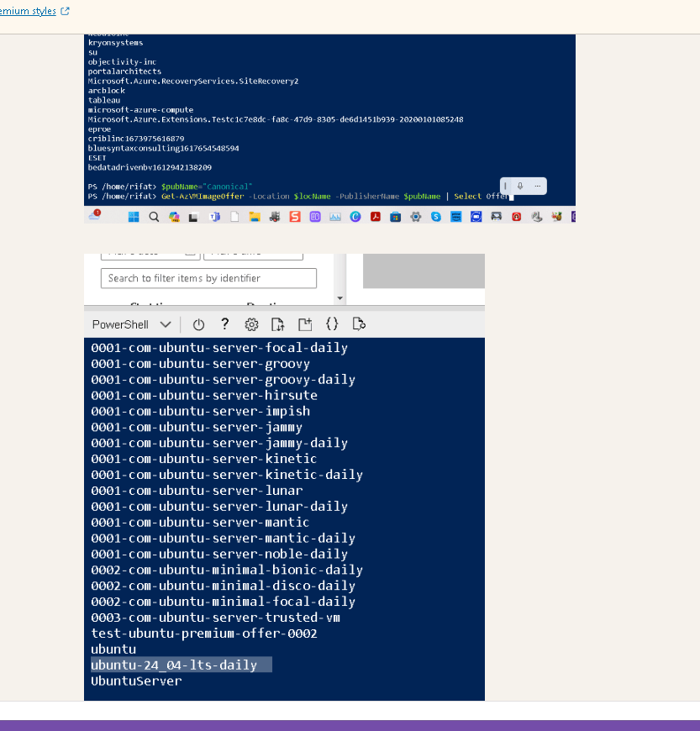Open Microsoft Teams from the taskbar
The height and width of the screenshot is (731, 700).
click(x=214, y=217)
